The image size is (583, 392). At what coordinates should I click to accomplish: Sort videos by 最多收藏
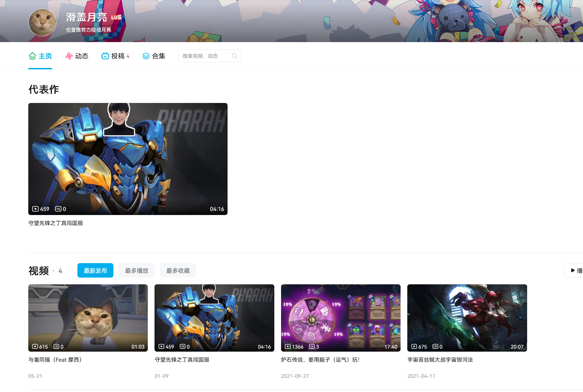[x=178, y=271]
